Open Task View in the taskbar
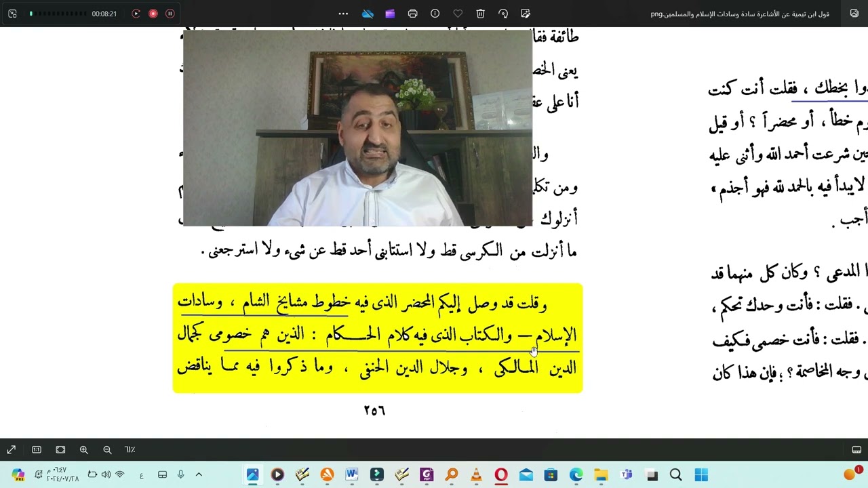Screen dimensions: 868x488 coord(651,475)
